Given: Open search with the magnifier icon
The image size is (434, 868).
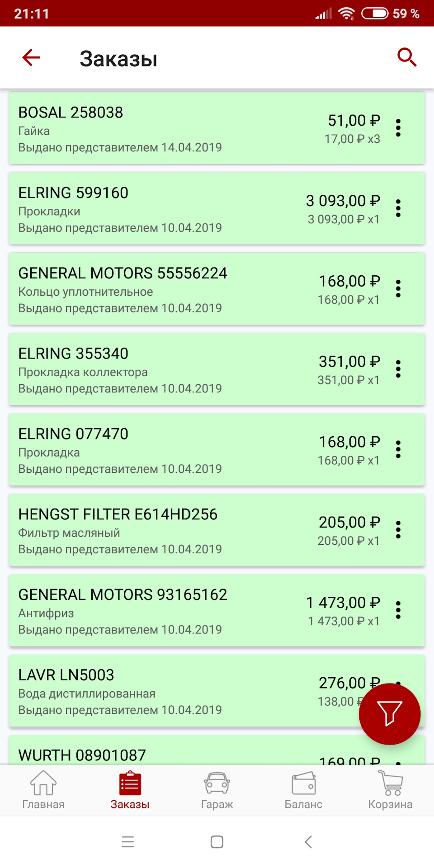Looking at the screenshot, I should (x=406, y=57).
